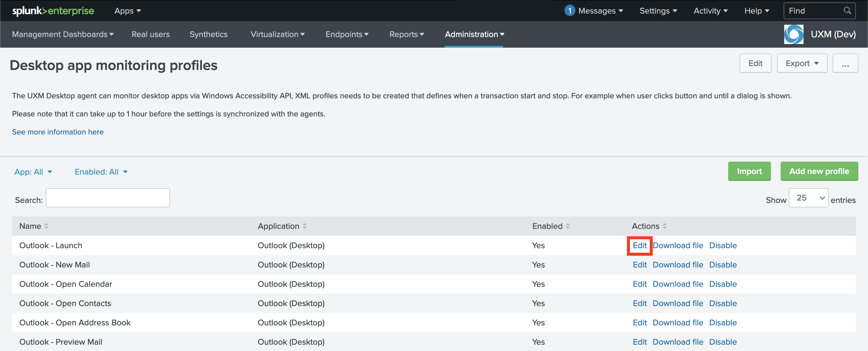
Task: Disable the Outlook - Launch profile
Action: coord(723,245)
